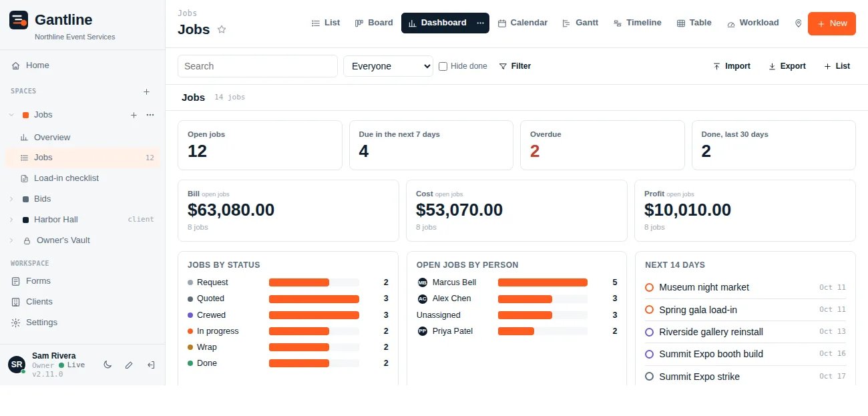Collapse the Jobs space chevron
Screen dimensions: 868x416
pyautogui.click(x=11, y=115)
